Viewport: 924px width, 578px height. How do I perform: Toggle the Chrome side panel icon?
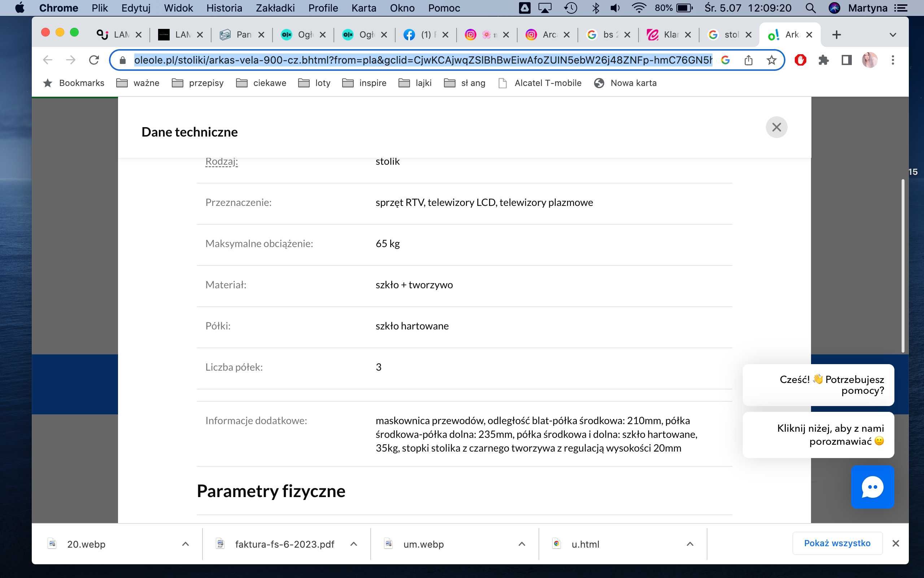[x=846, y=60]
